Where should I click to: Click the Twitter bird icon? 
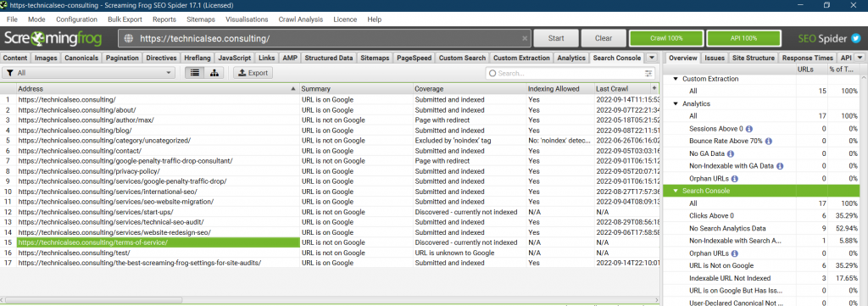pos(855,38)
